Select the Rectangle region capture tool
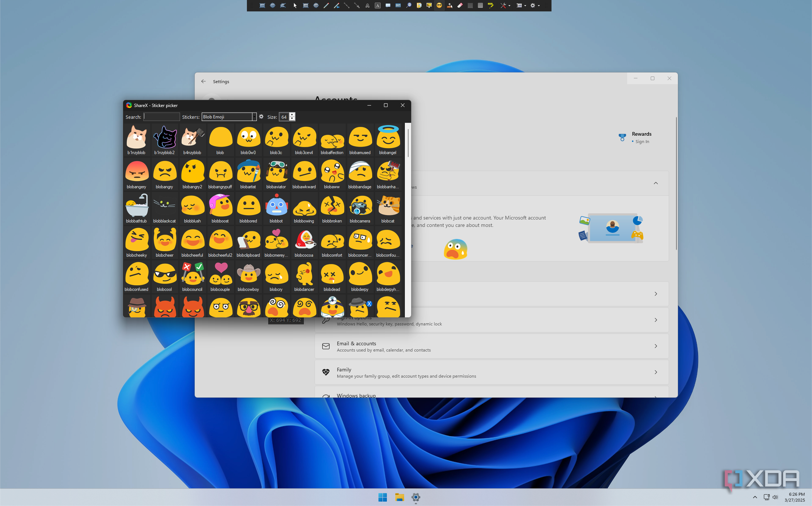This screenshot has height=506, width=812. (x=262, y=6)
